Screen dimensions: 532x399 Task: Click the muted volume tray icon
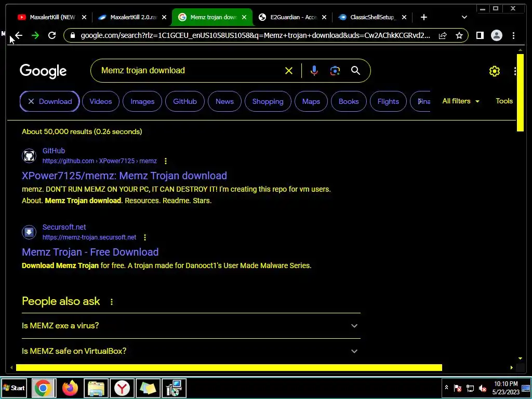point(483,388)
